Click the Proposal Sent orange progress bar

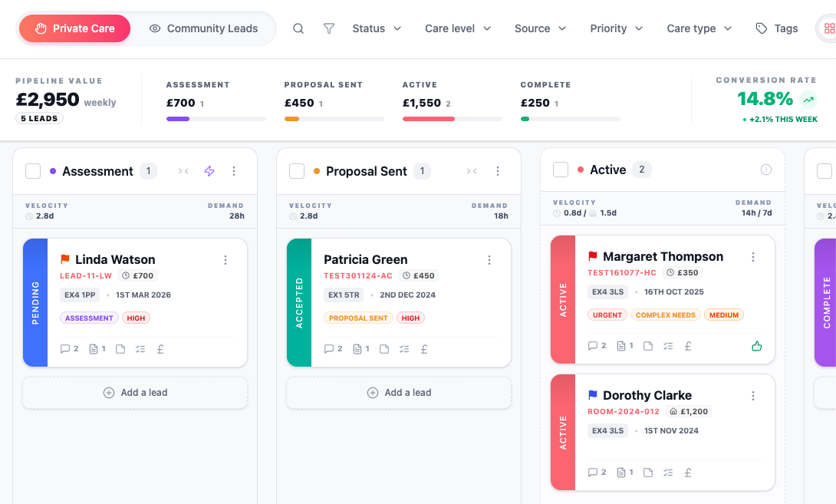click(334, 119)
